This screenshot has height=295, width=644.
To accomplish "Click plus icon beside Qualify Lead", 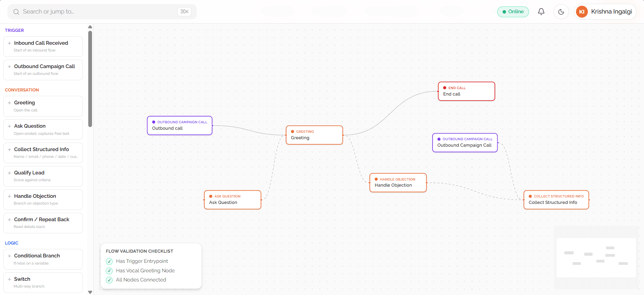I will point(9,173).
